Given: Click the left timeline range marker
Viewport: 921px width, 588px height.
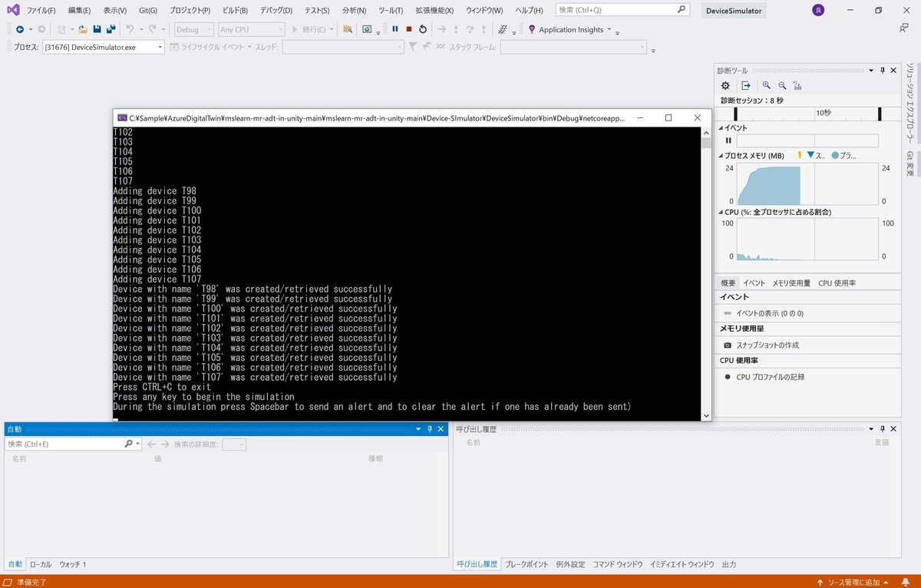Looking at the screenshot, I should click(x=735, y=114).
